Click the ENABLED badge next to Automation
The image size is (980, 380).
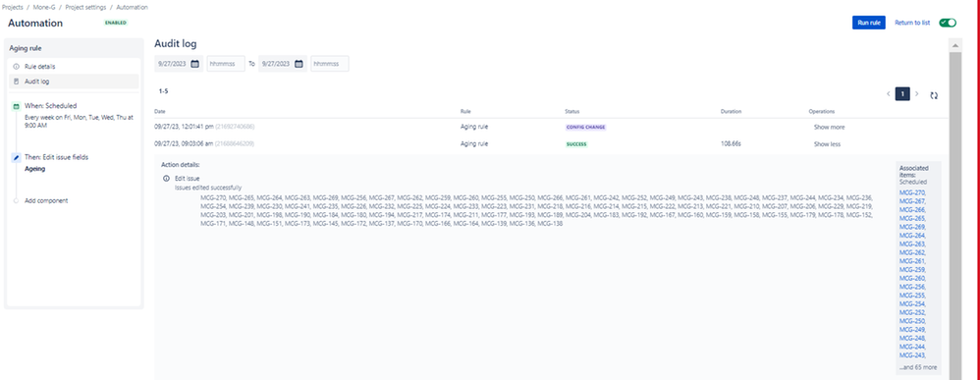point(116,23)
